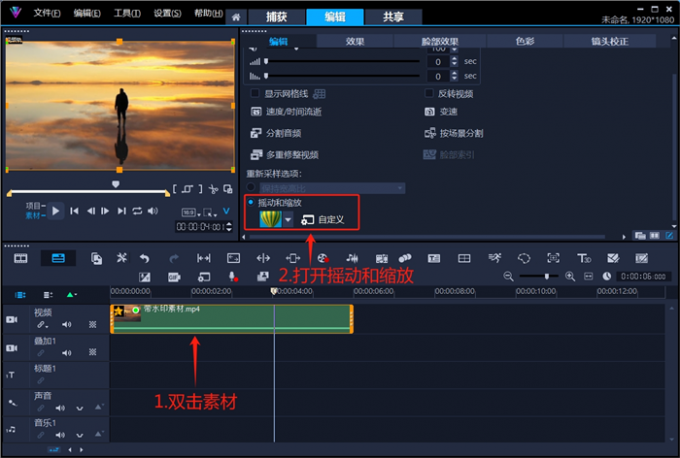Open the preview volume control
Image resolution: width=680 pixels, height=458 pixels.
point(153,211)
